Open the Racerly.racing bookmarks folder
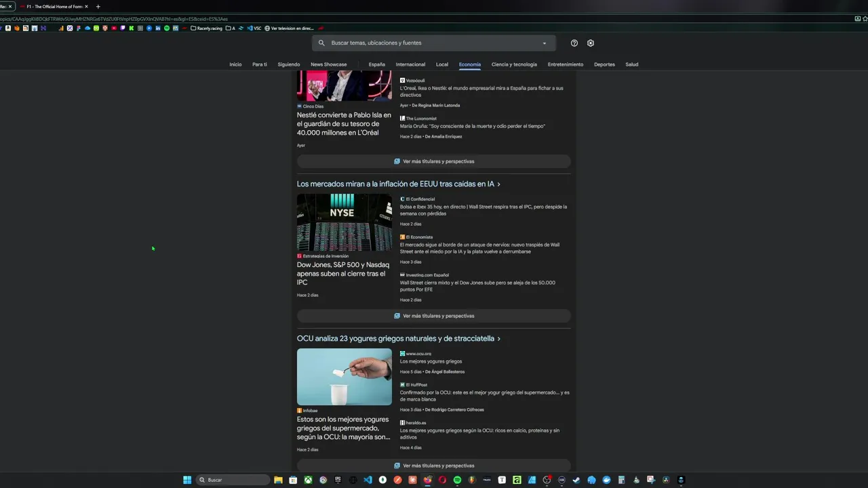Image resolution: width=868 pixels, height=488 pixels. point(207,28)
